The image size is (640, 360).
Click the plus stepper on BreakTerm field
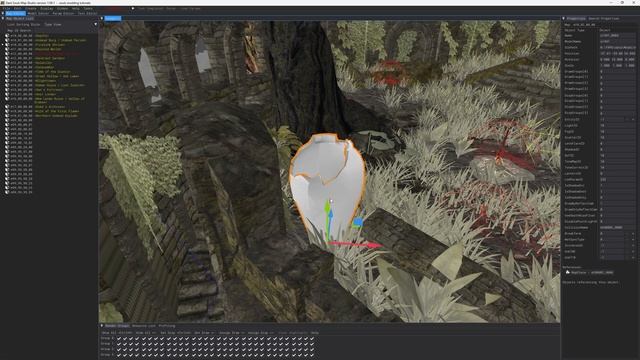click(x=633, y=233)
